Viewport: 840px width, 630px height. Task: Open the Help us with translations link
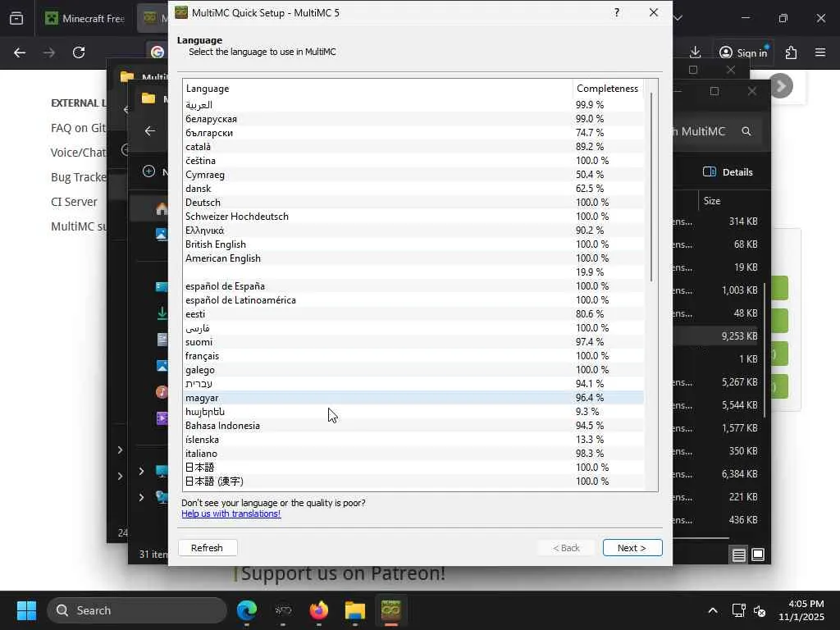pos(231,514)
